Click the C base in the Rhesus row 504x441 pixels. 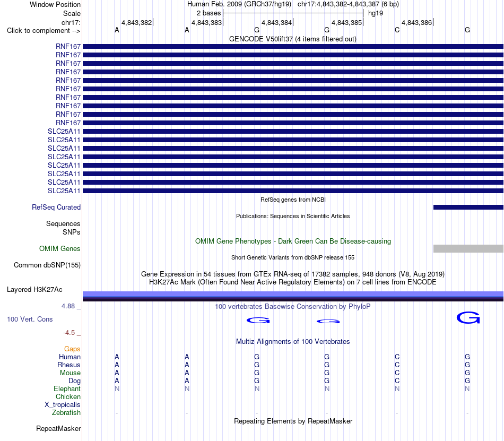point(397,365)
